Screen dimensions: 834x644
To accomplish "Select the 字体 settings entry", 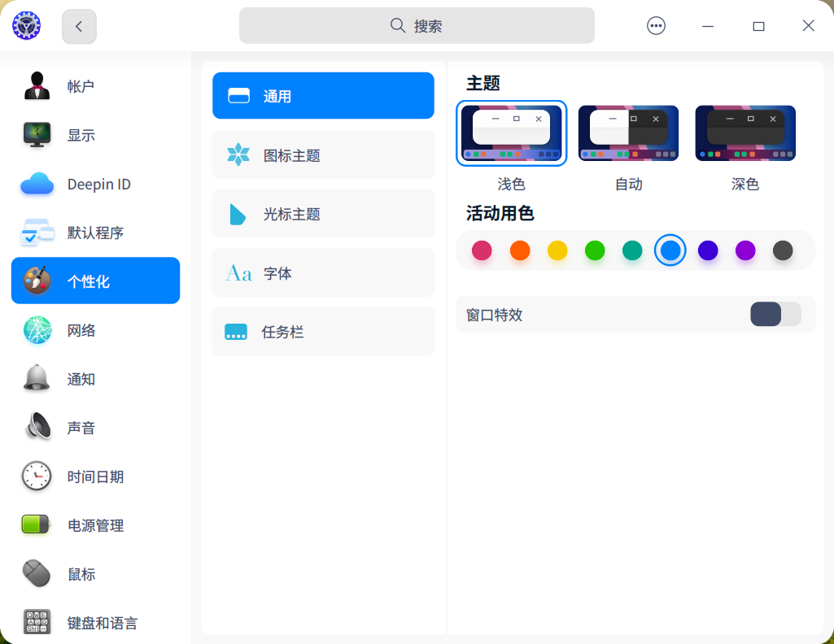I will coord(322,272).
